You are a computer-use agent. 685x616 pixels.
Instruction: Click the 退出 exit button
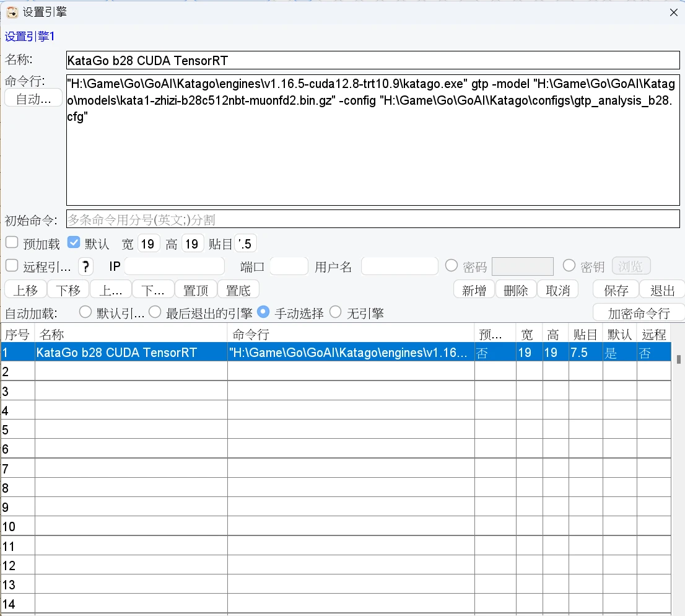662,290
